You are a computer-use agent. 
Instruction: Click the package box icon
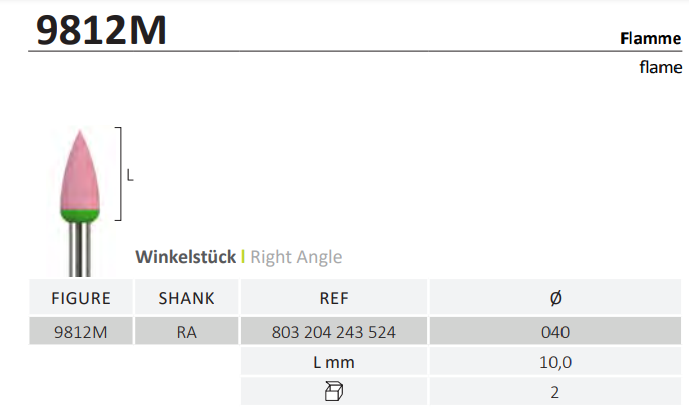[x=334, y=392]
